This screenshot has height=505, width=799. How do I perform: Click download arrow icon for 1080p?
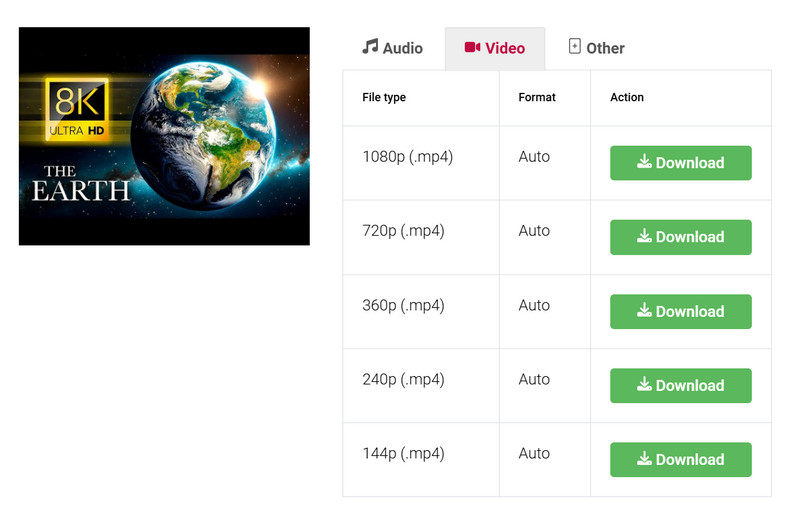click(x=645, y=162)
